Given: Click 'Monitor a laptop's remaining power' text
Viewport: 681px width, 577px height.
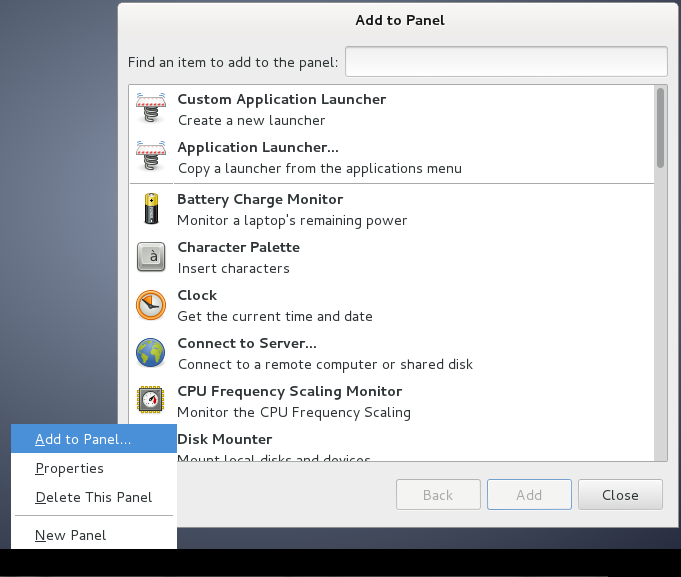Looking at the screenshot, I should pyautogui.click(x=292, y=221).
